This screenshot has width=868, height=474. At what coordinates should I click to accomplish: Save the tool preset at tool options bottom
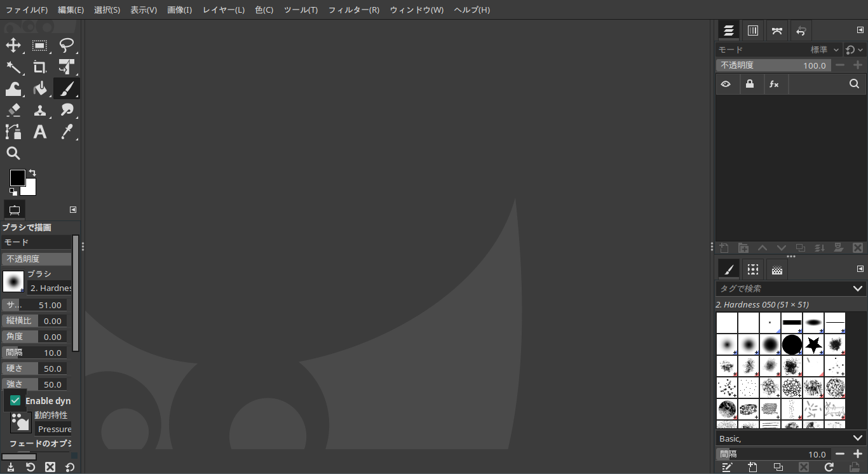(11, 468)
